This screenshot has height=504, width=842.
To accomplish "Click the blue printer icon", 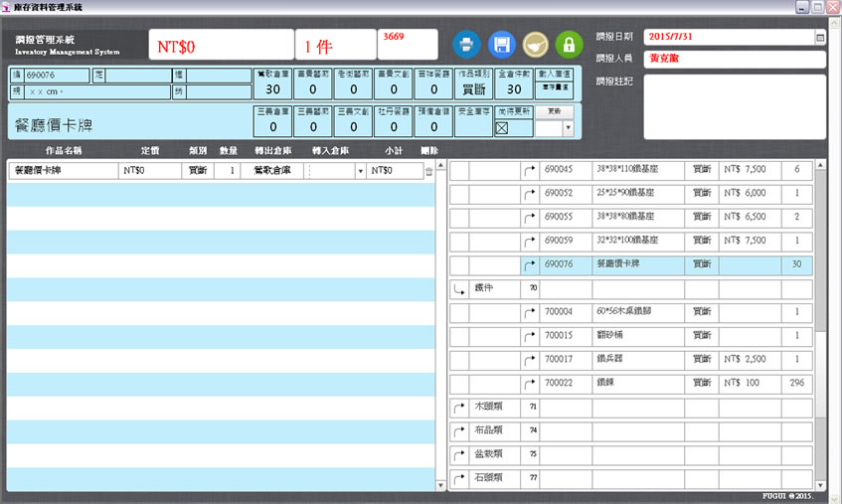I will (x=467, y=44).
